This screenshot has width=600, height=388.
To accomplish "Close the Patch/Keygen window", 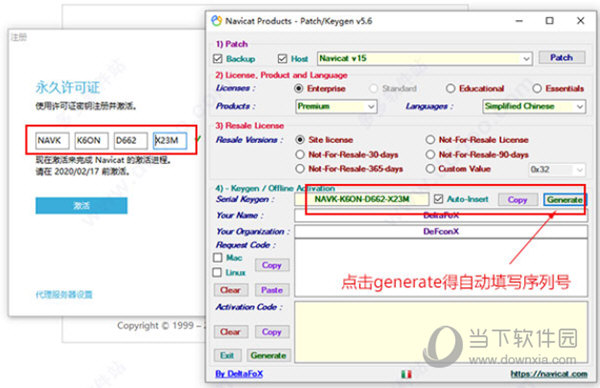I will point(580,21).
